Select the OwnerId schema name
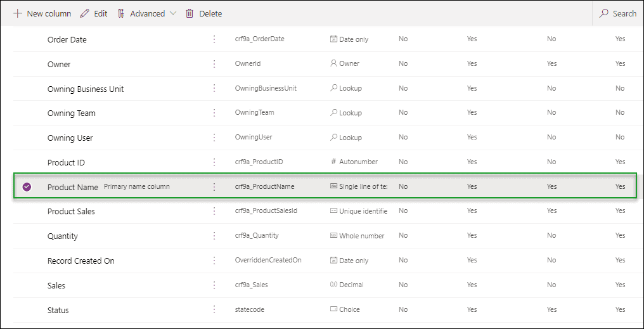644x329 pixels. tap(248, 63)
